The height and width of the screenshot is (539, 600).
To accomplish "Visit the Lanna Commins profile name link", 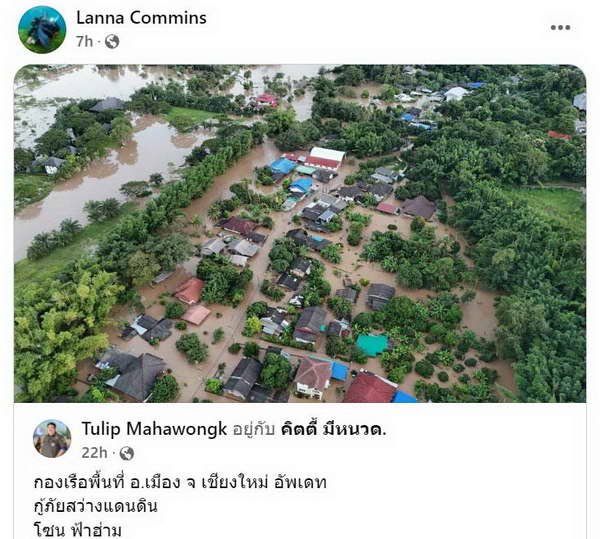I will 141,18.
